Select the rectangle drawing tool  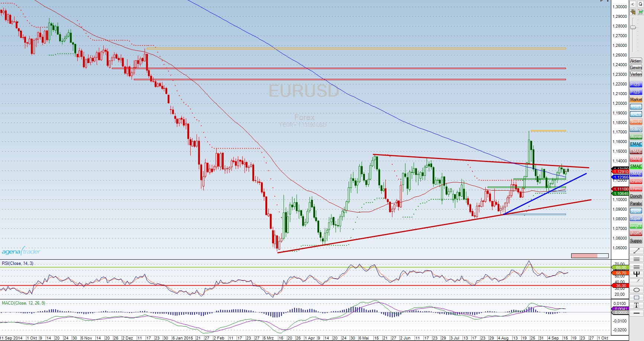tap(636, 298)
